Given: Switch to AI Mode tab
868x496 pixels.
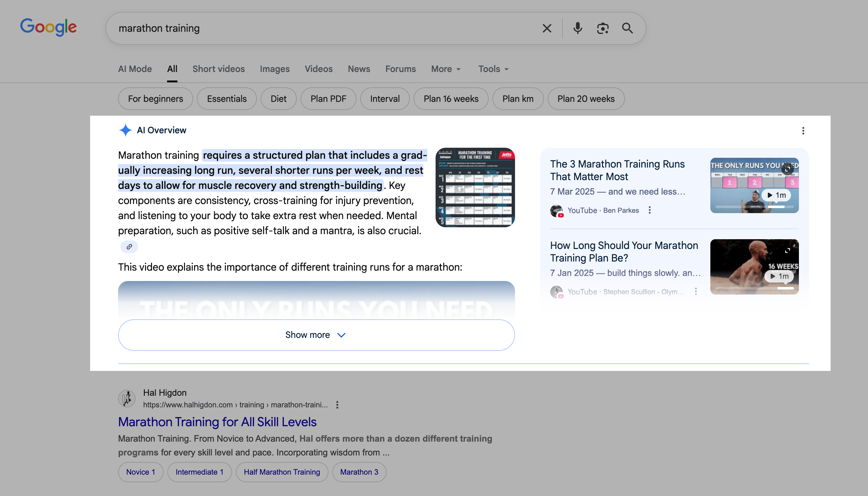Looking at the screenshot, I should pos(135,69).
